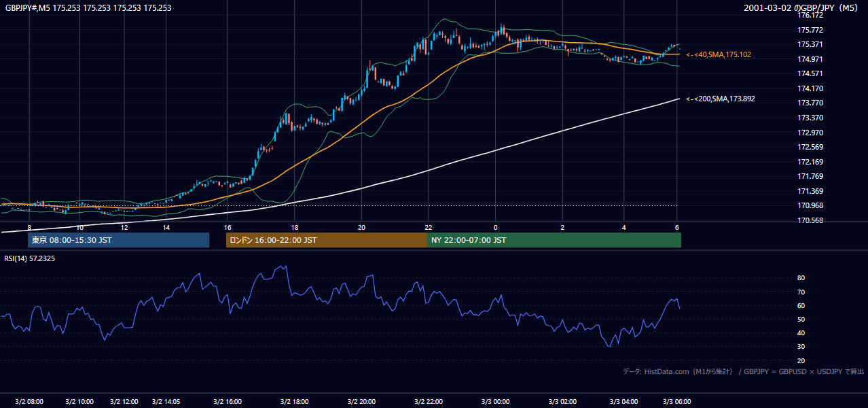This screenshot has height=408, width=868.
Task: Click the 174.170 price axis label
Action: tap(810, 88)
